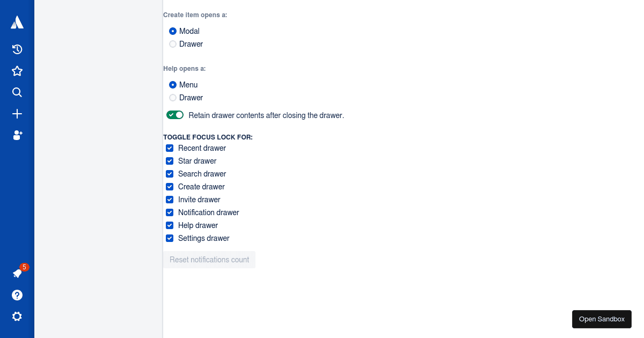Viewport: 644px width, 338px height.
Task: Uncheck the Settings drawer checkbox
Action: [170, 238]
